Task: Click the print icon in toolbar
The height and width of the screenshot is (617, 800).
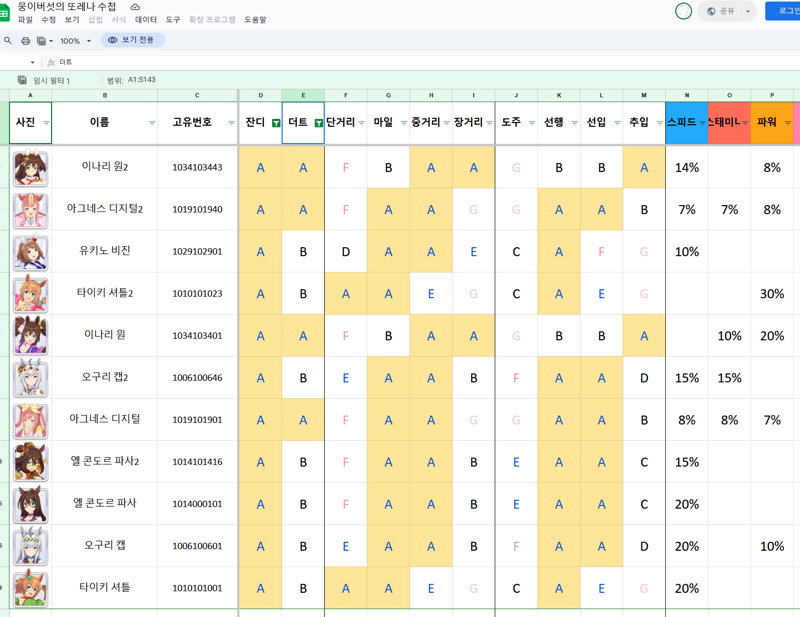Action: tap(26, 41)
